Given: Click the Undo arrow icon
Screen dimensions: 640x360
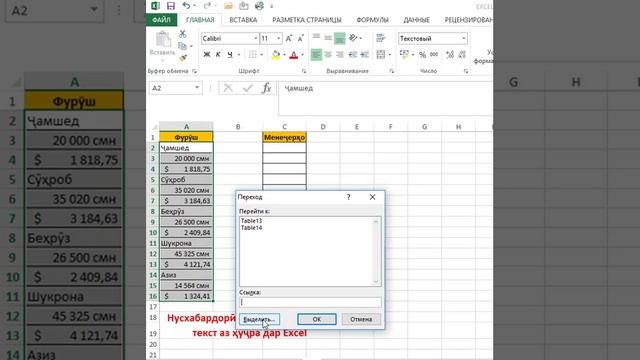Looking at the screenshot, I should 187,6.
